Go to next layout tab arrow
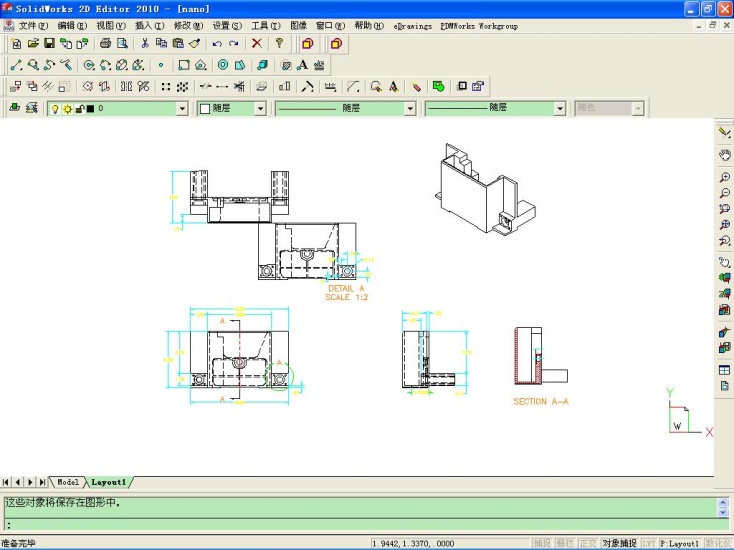The height and width of the screenshot is (550, 734). pos(30,482)
